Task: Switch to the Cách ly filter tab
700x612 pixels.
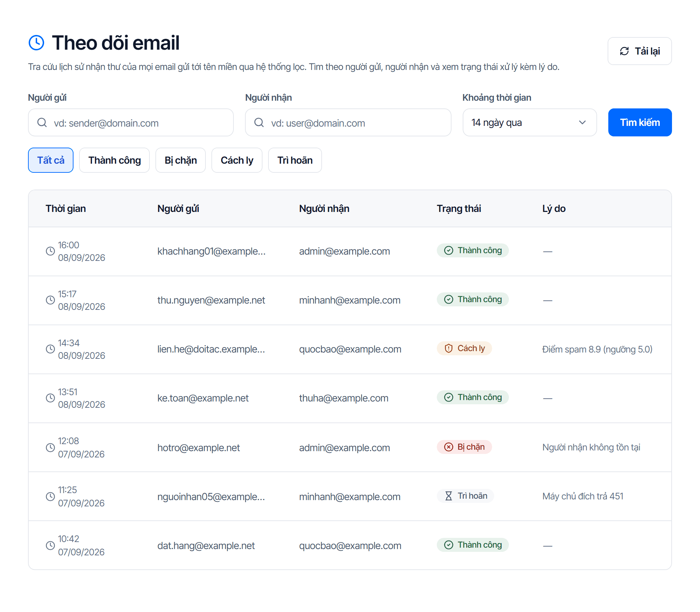Action: (237, 160)
